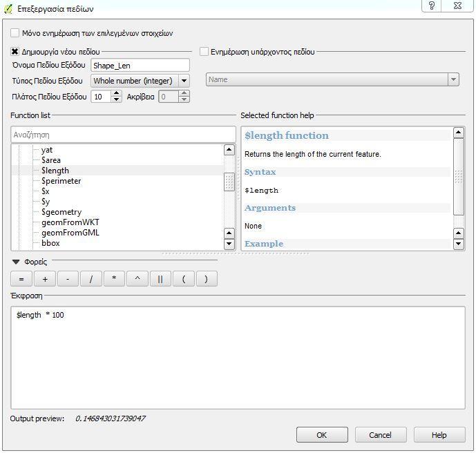Click the '$length function' help heading
Viewport: 476px width, 453px height.
click(287, 135)
